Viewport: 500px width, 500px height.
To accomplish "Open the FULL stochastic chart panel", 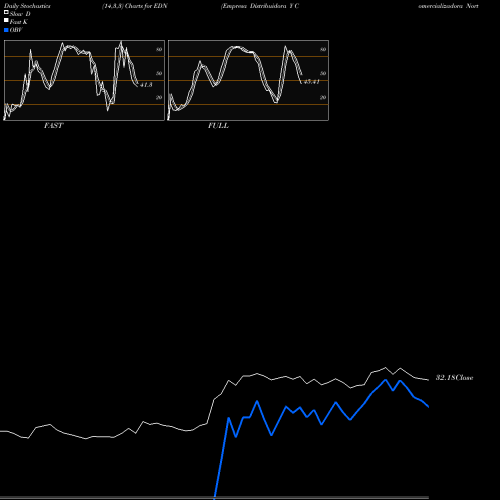I will (x=248, y=80).
